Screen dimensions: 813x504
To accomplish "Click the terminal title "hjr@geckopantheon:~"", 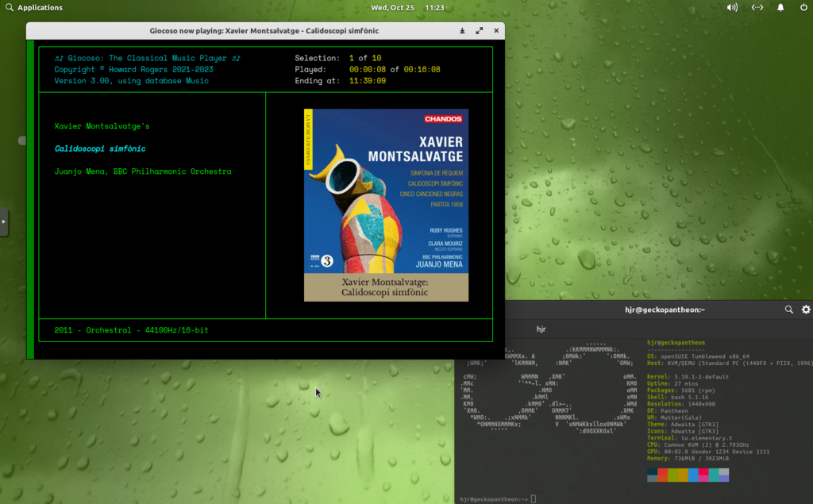I will point(665,310).
